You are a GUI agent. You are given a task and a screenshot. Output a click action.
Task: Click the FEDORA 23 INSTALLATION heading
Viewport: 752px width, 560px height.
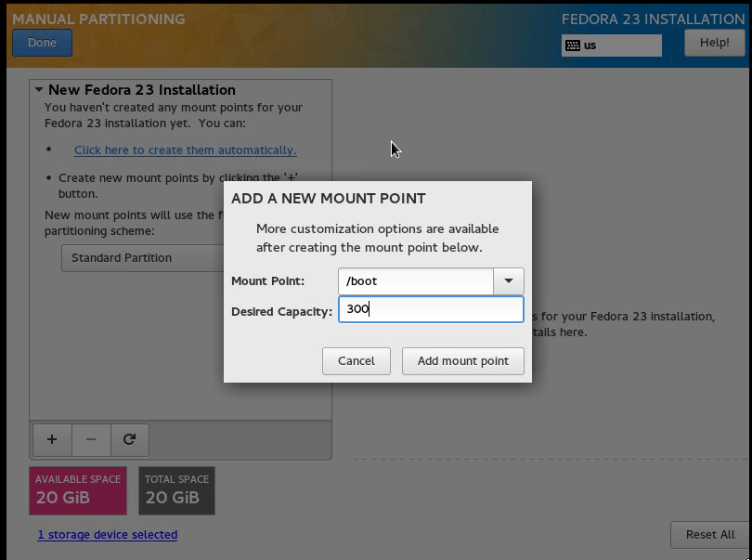coord(654,19)
